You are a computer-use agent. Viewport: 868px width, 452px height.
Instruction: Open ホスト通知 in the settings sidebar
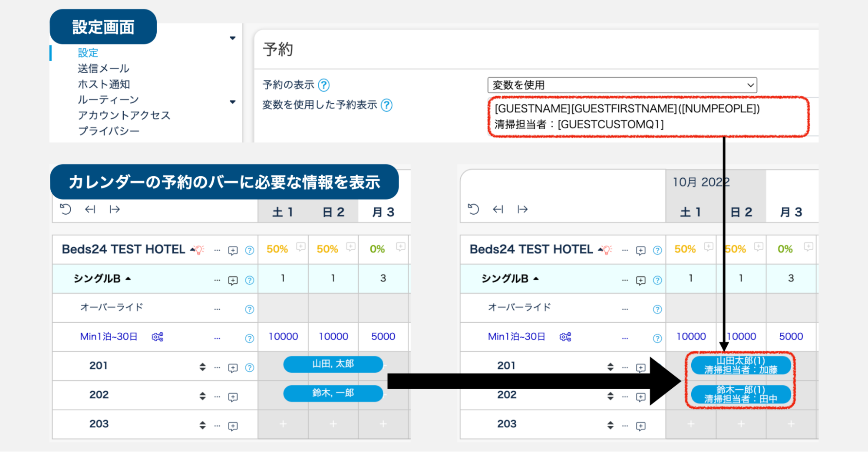click(x=104, y=84)
